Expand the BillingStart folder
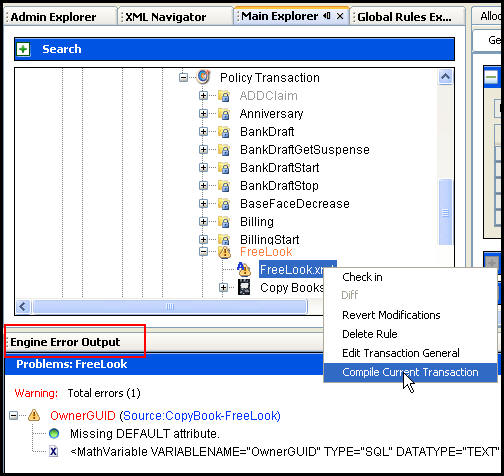Viewport: 504px width, 476px height. (203, 239)
